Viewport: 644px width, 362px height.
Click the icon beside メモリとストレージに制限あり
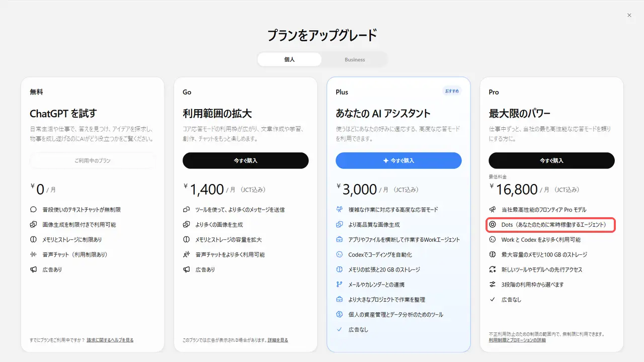[34, 240]
